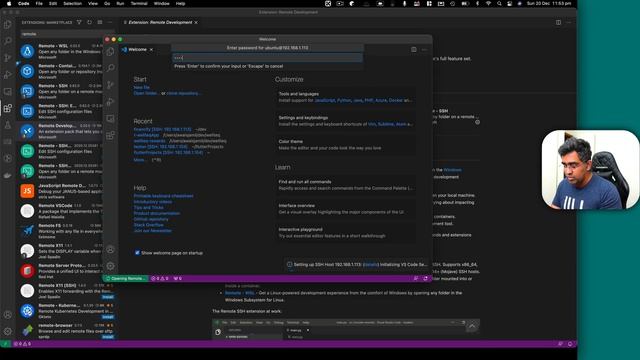
Task: Close the Welcome tab
Action: pyautogui.click(x=151, y=49)
